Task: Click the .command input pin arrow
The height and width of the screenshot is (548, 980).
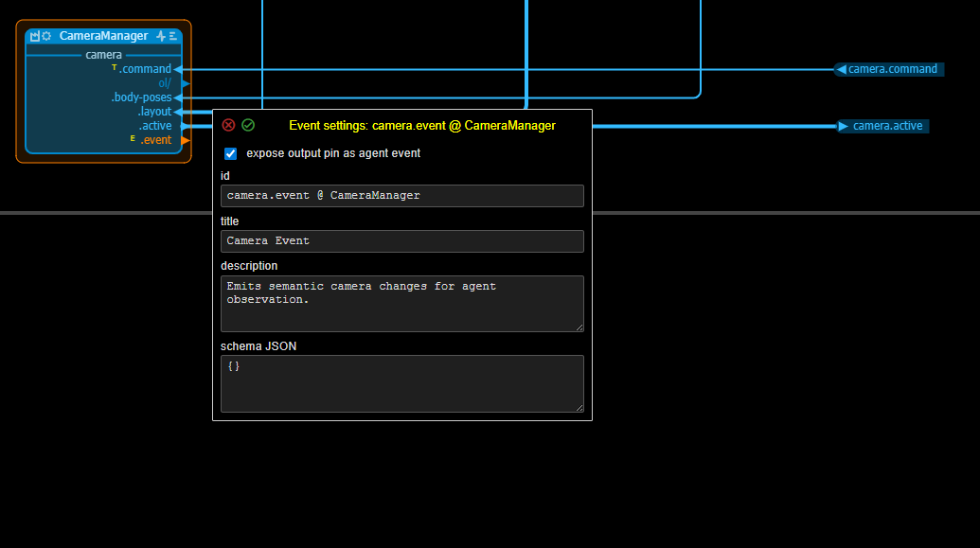Action: tap(178, 69)
